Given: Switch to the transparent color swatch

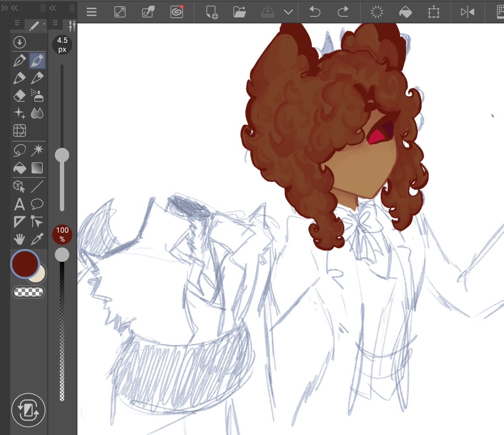Looking at the screenshot, I should click(29, 292).
